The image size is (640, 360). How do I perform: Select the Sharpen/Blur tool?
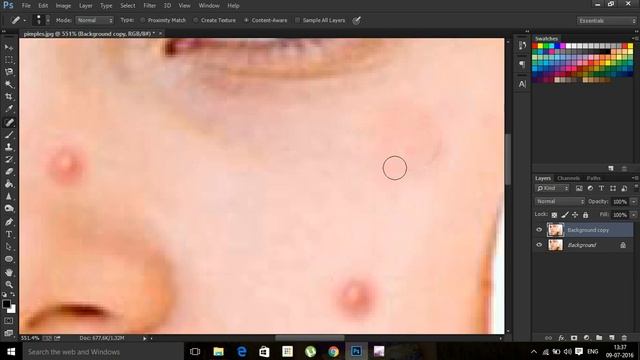point(9,196)
